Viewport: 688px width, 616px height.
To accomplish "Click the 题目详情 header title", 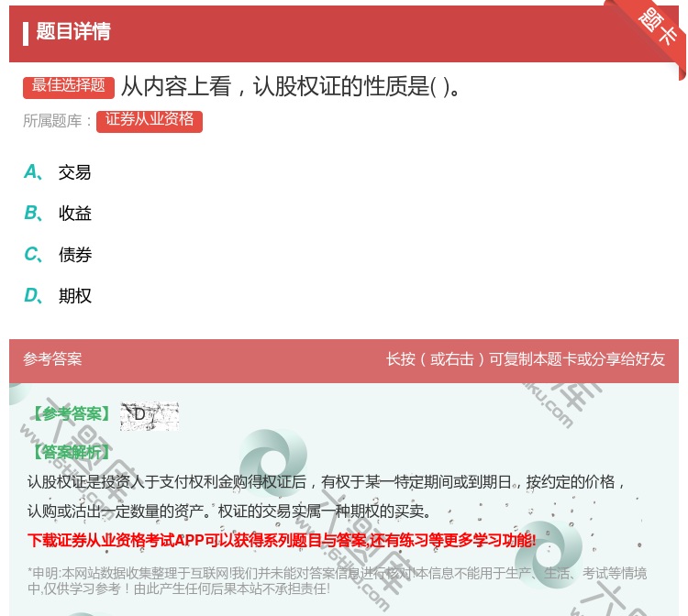I will [73, 32].
